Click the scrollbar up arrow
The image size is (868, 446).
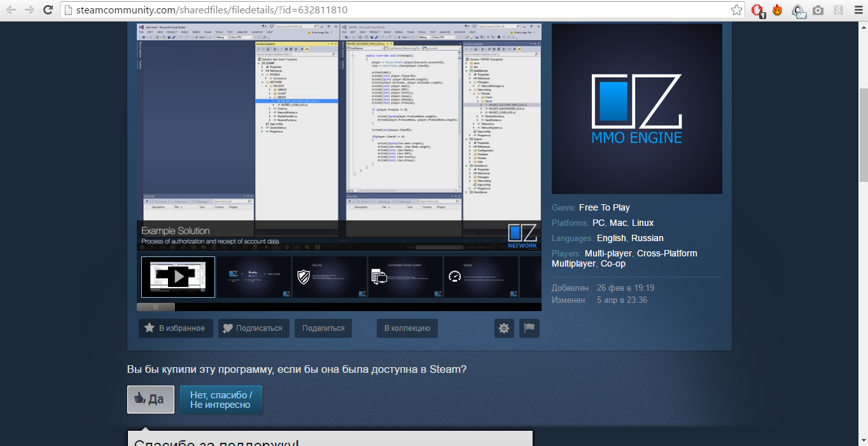(863, 27)
